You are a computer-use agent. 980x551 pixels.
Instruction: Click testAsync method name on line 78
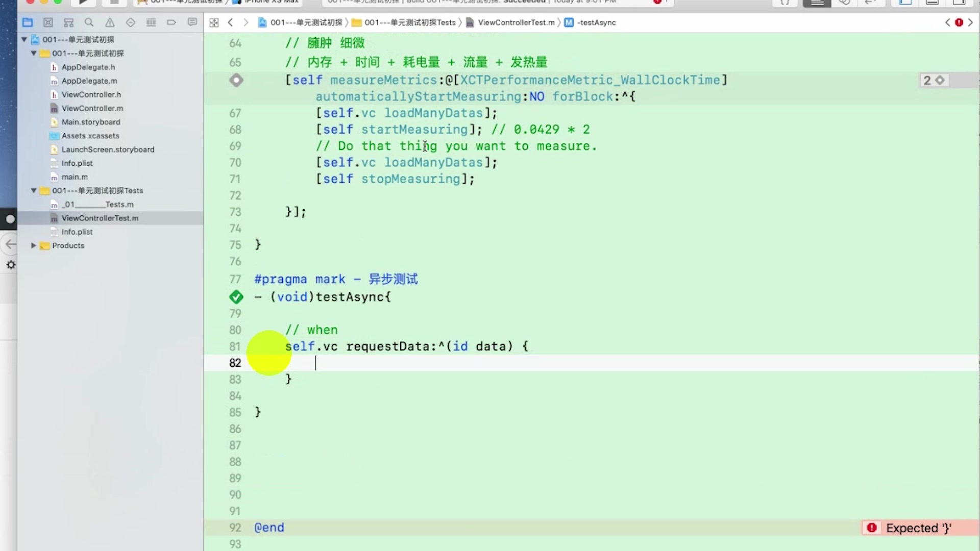(x=350, y=297)
